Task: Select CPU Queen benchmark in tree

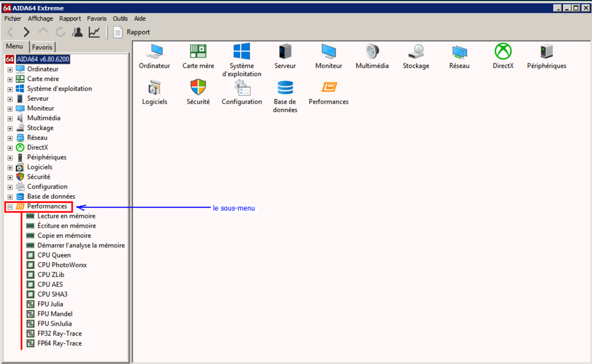Action: (x=54, y=255)
